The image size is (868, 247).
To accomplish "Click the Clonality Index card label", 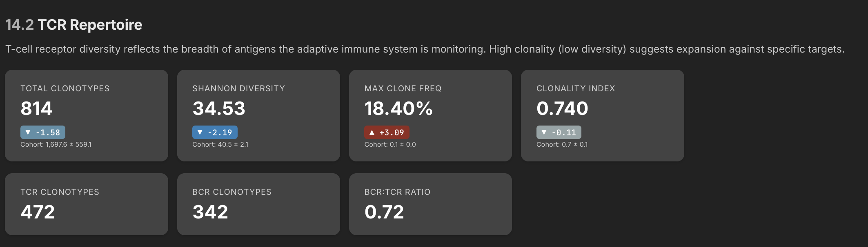I will point(576,88).
